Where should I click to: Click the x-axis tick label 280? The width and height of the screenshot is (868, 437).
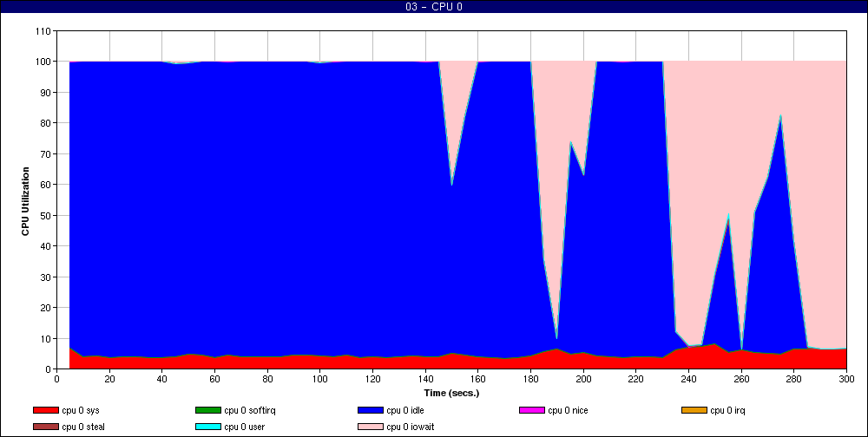pos(793,379)
